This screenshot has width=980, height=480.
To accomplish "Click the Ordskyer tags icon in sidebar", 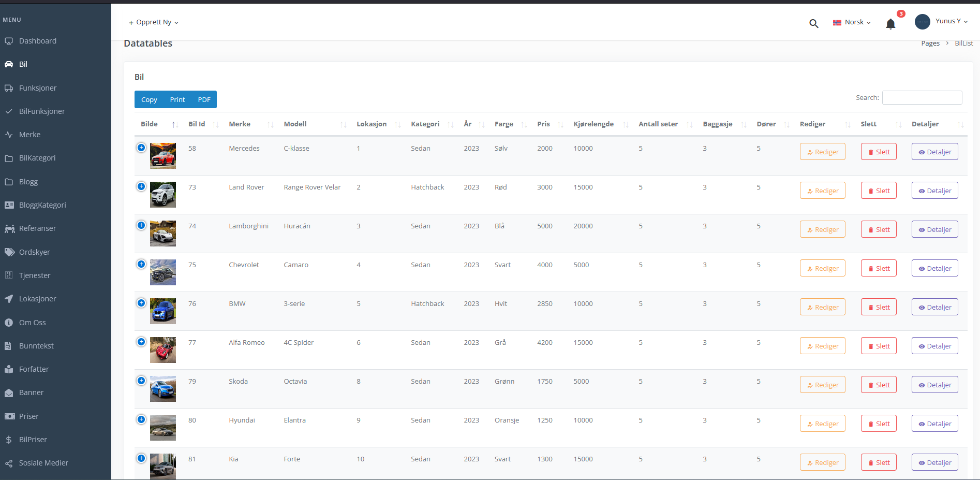I will point(9,252).
